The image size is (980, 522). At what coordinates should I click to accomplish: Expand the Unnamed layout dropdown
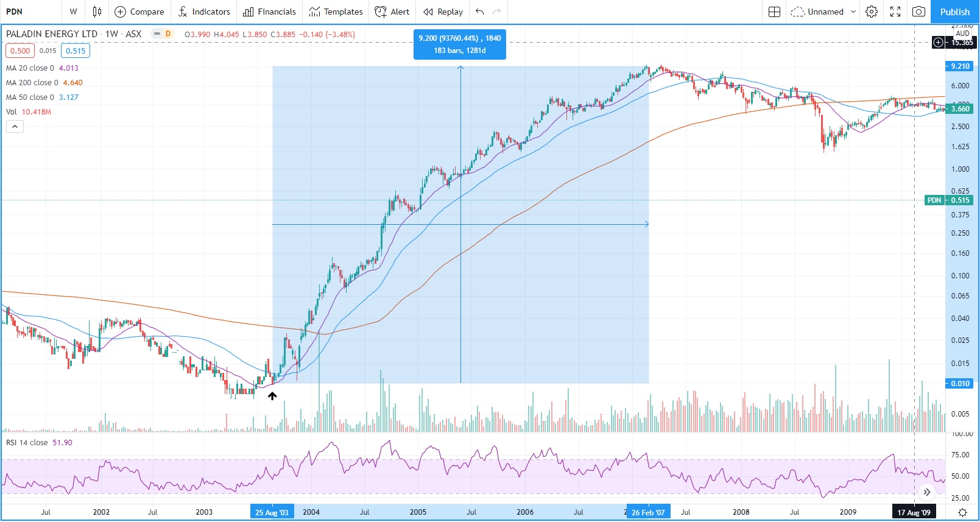tap(823, 12)
